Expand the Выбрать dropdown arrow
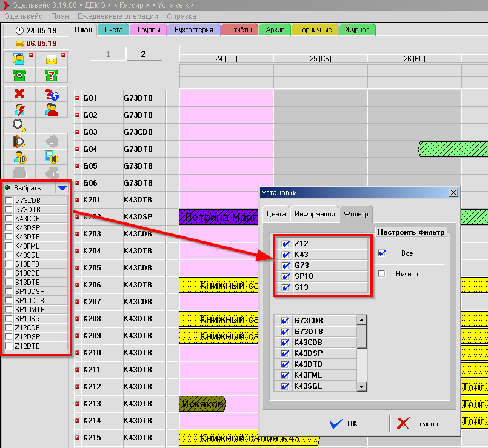488x448 pixels. [62, 188]
